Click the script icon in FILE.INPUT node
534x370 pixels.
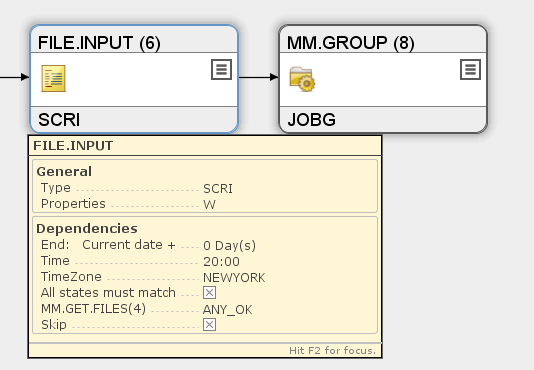click(x=53, y=78)
